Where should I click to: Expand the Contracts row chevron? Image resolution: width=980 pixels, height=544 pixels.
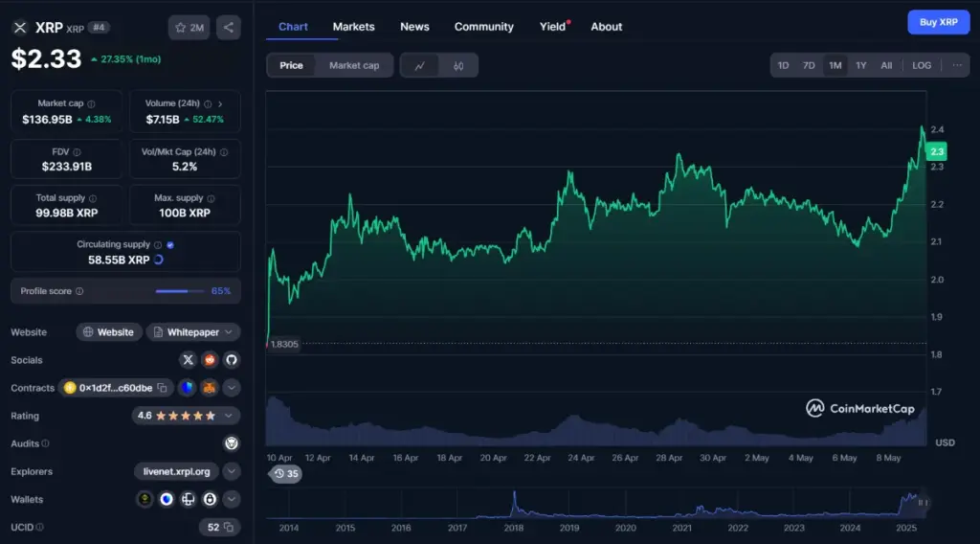[232, 388]
